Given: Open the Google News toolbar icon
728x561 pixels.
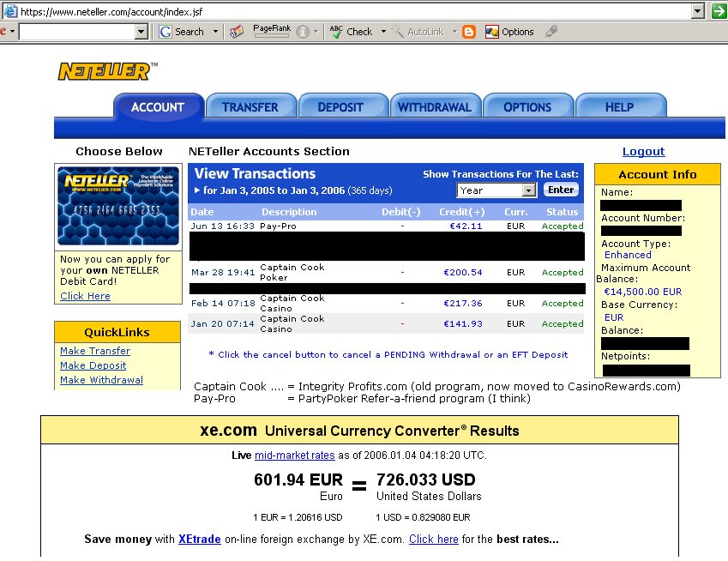Looking at the screenshot, I should click(x=237, y=32).
